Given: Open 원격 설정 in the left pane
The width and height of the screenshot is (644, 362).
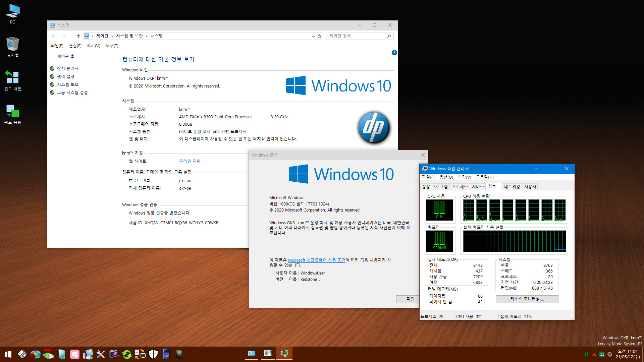Looking at the screenshot, I should pos(65,76).
